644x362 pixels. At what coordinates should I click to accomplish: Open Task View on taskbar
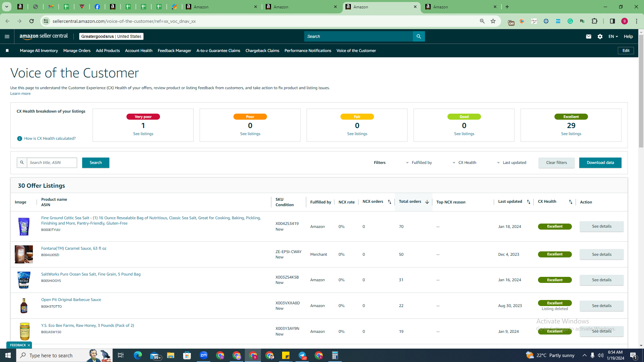pyautogui.click(x=121, y=355)
